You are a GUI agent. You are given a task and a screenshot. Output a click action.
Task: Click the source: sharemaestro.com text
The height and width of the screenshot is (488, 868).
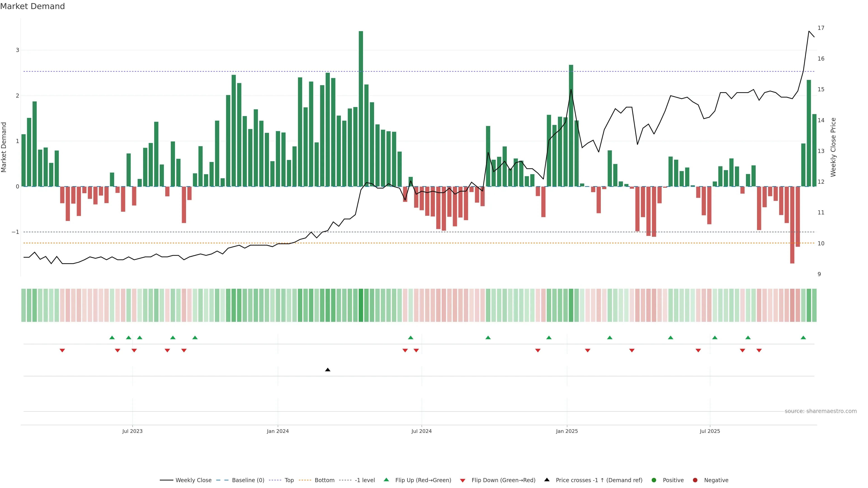click(821, 411)
